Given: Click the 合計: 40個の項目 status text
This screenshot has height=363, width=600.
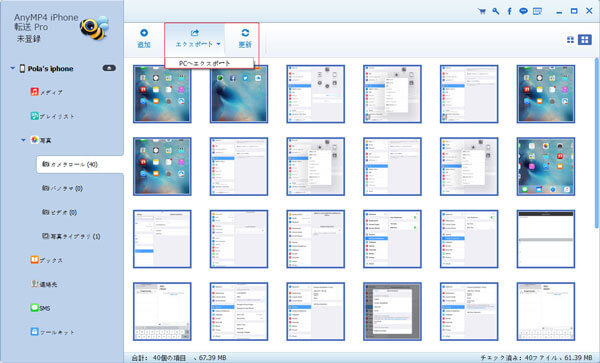Looking at the screenshot, I should coord(158,358).
